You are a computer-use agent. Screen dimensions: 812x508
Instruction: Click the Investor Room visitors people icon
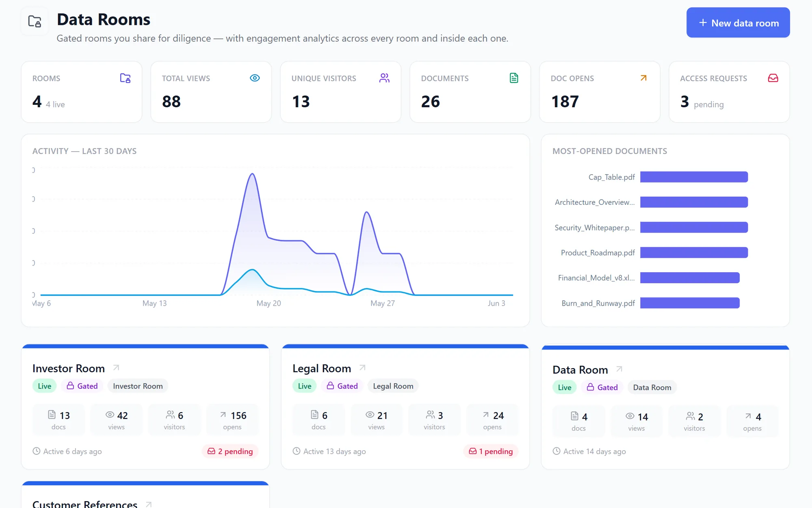(171, 415)
